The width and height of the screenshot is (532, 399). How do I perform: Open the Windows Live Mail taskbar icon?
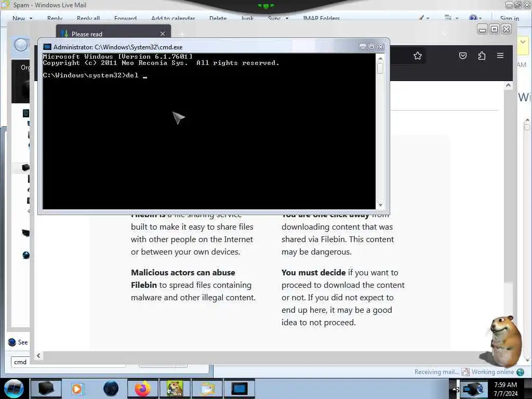tap(207, 389)
